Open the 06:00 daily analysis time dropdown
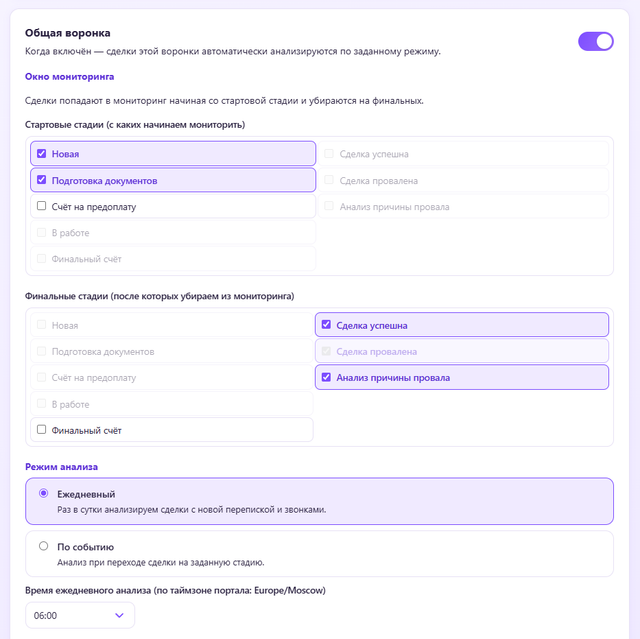The image size is (640, 639). 80,615
